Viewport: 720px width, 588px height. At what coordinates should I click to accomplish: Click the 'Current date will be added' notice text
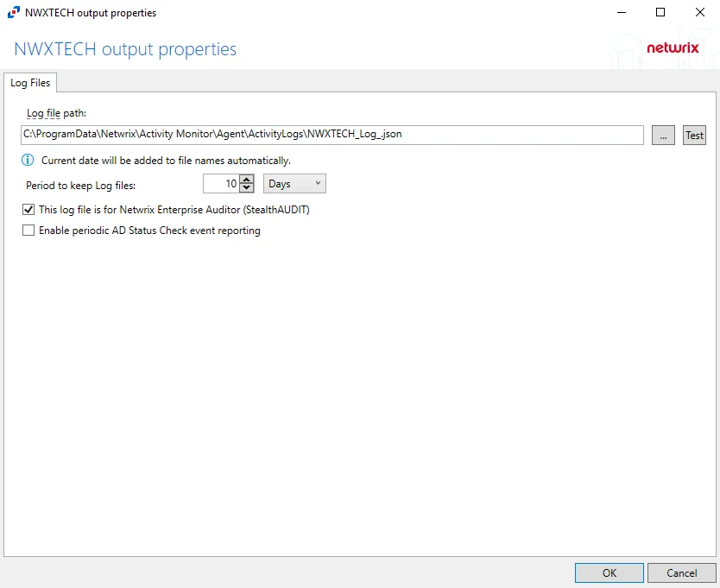pyautogui.click(x=166, y=161)
